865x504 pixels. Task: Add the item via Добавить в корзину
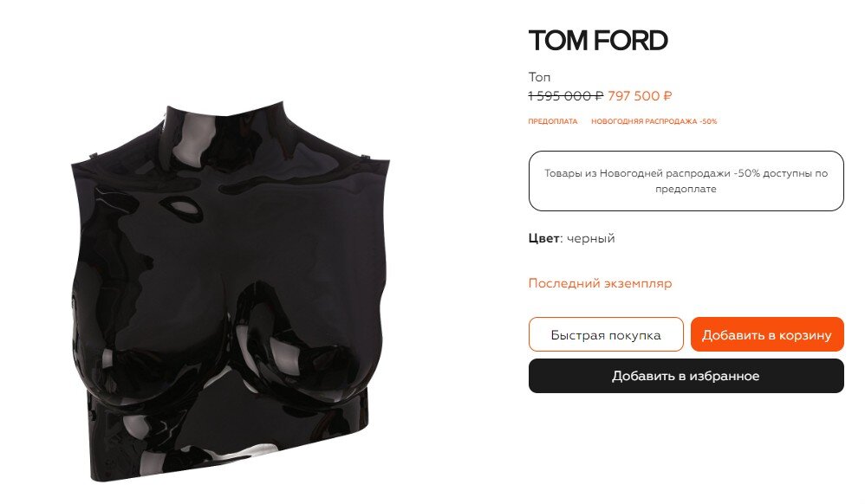(x=767, y=334)
